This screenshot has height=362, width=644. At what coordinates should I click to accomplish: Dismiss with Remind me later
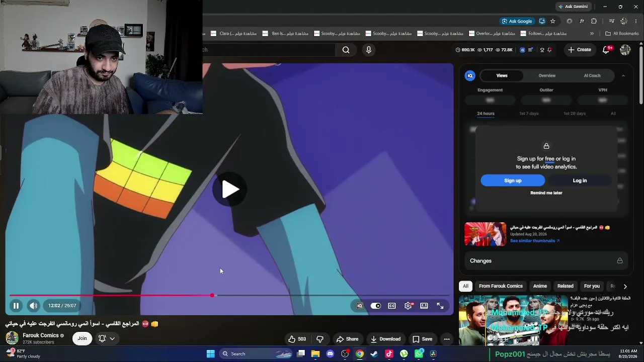pos(546,193)
